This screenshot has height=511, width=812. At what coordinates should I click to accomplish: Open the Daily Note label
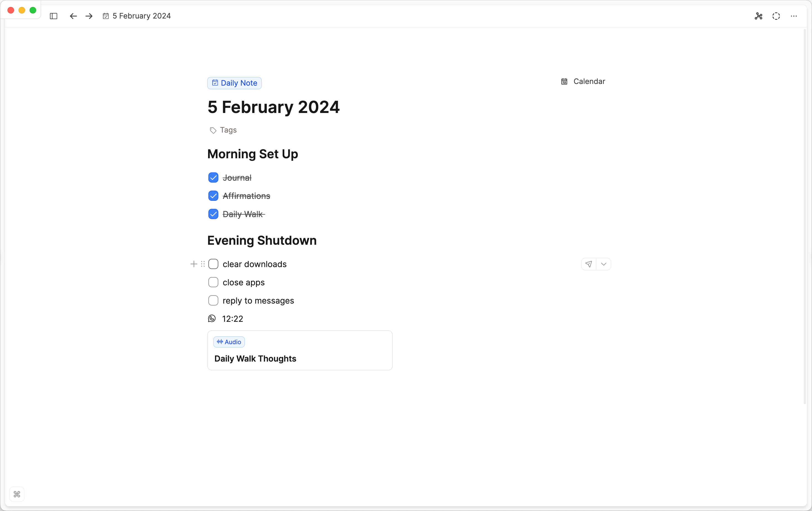(234, 83)
